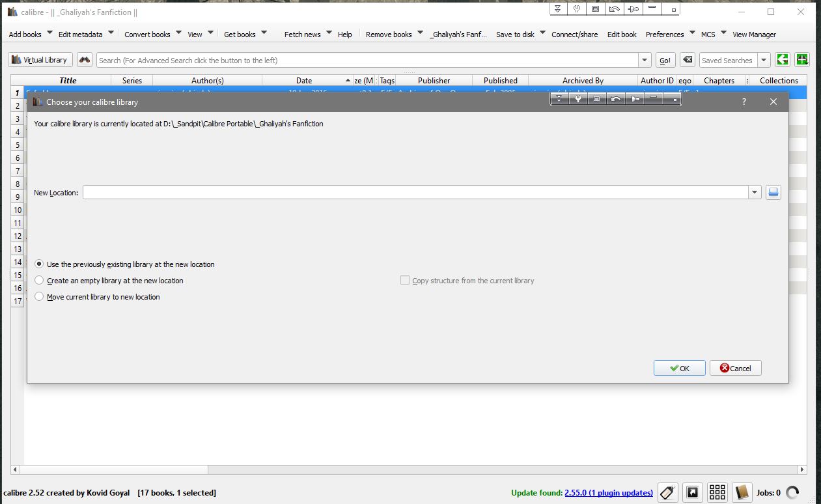Click framed-window icon on the dialog title bar

(596, 99)
